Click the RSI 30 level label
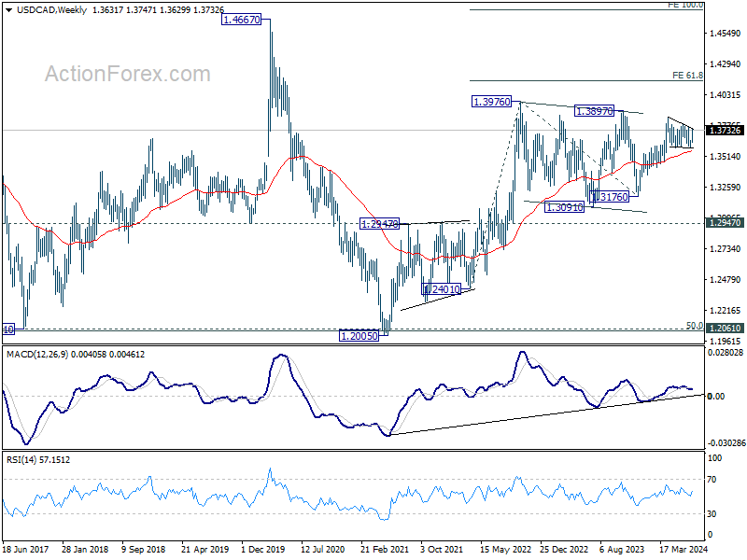The height and width of the screenshot is (560, 747). [x=712, y=514]
